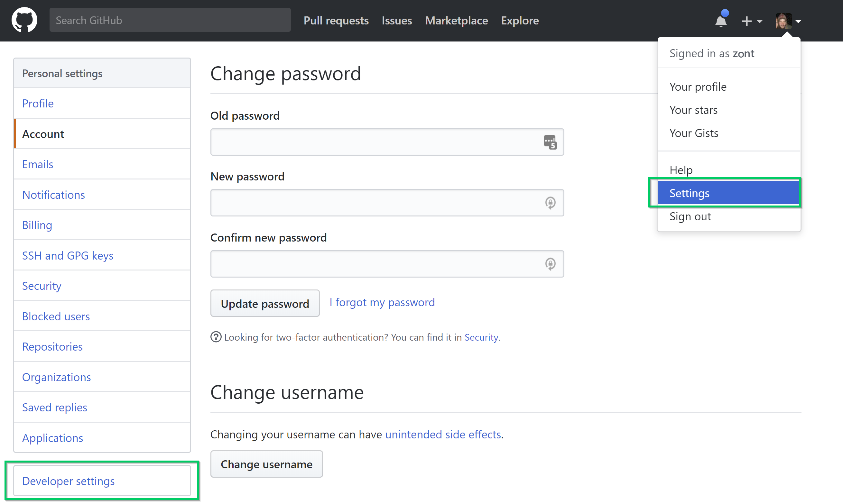Open Developer settings in the sidebar
The width and height of the screenshot is (843, 504).
click(68, 481)
